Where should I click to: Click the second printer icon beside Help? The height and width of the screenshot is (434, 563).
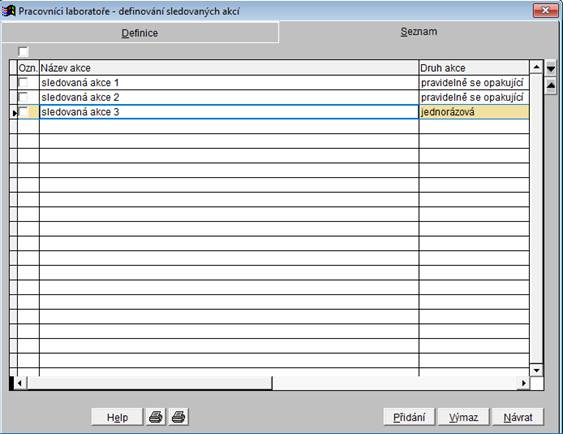click(178, 417)
